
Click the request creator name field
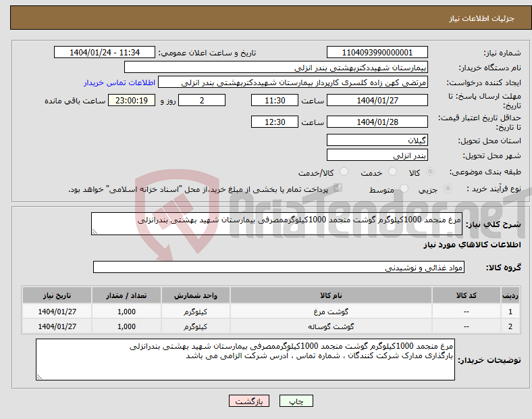[x=293, y=82]
